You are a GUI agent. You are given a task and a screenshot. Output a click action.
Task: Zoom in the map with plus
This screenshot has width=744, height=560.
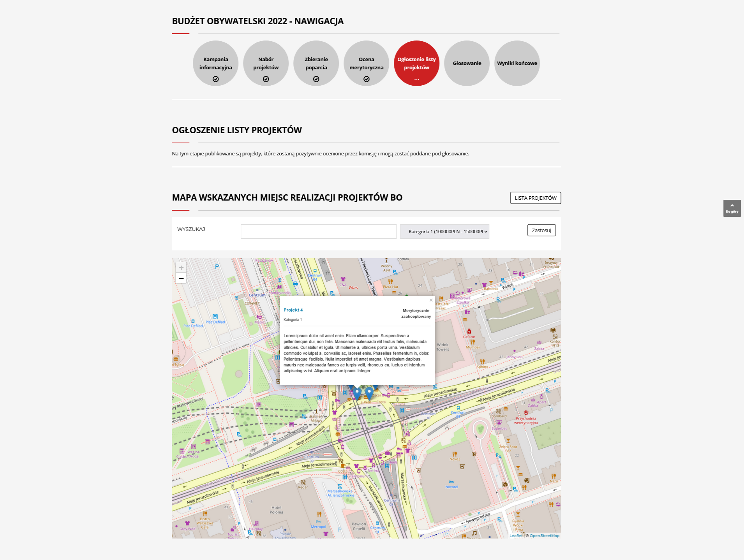(x=181, y=268)
